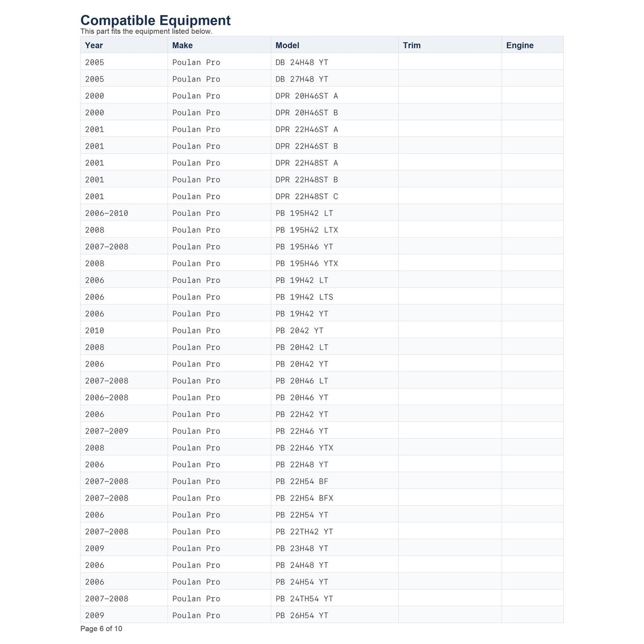Select the DB 24H48 YT model cell
This screenshot has width=644, height=644.
pyautogui.click(x=335, y=62)
